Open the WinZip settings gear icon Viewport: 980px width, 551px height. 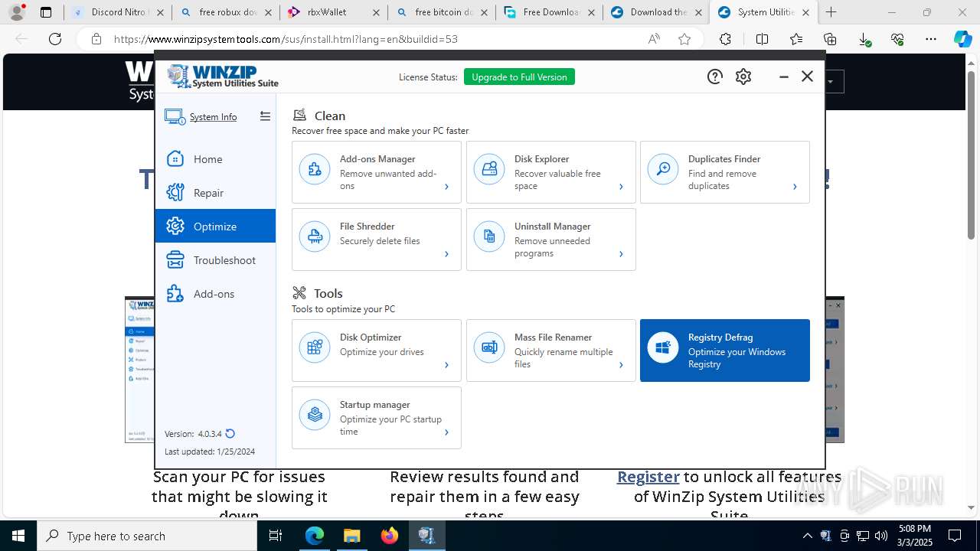[743, 77]
